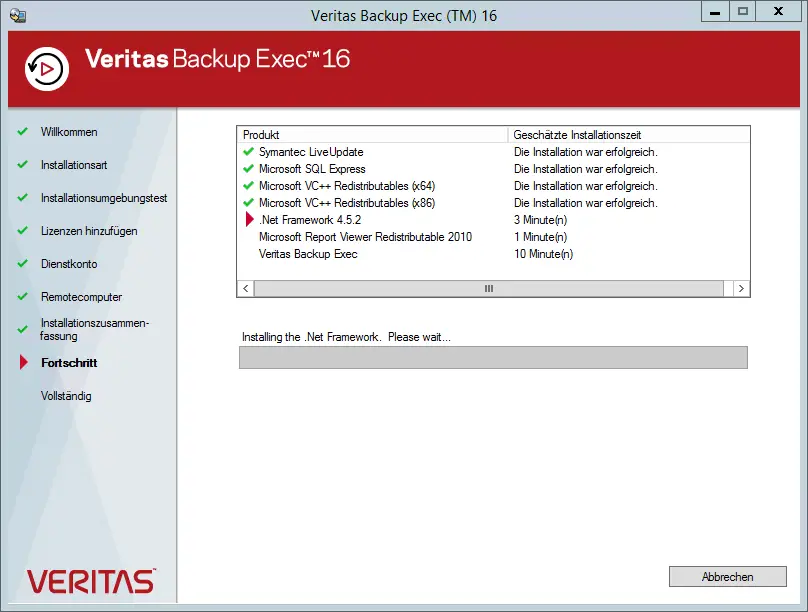Select the Willkommen step in the sidebar

pyautogui.click(x=69, y=132)
